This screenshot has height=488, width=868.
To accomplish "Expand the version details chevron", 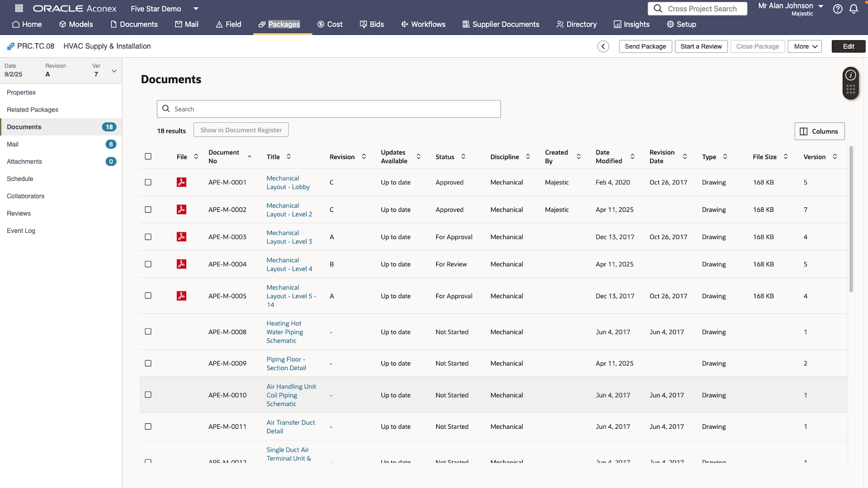I will [x=114, y=71].
